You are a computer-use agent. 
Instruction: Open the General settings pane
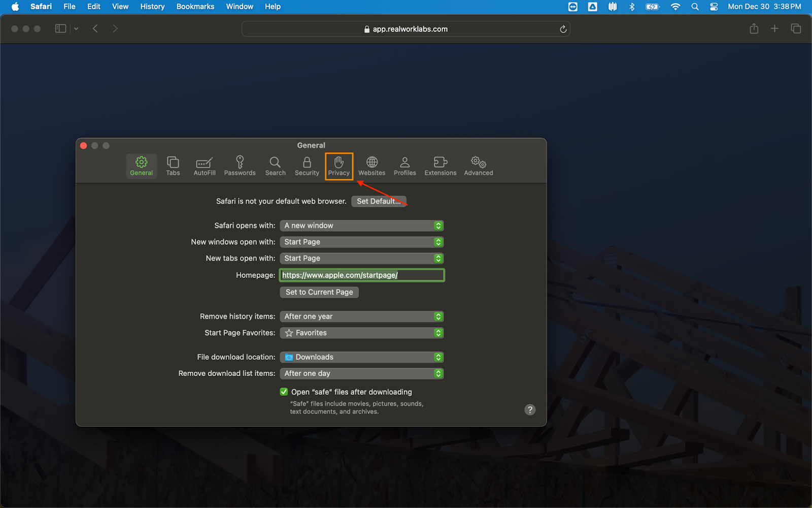141,166
